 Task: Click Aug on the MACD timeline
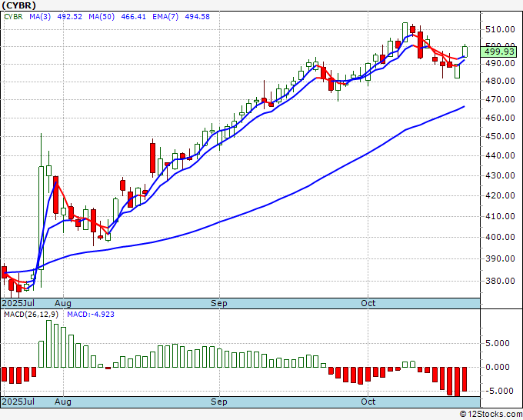pyautogui.click(x=63, y=402)
